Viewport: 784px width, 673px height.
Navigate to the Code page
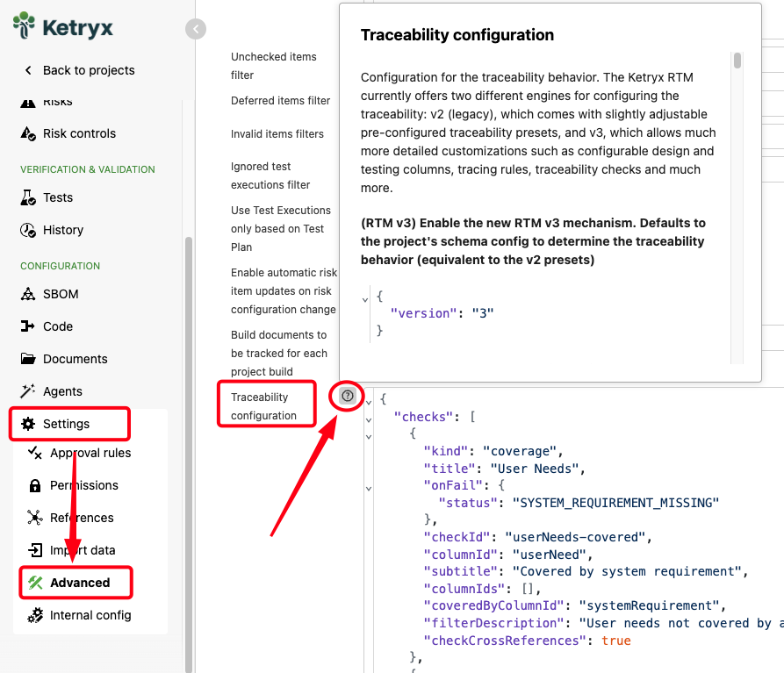[58, 326]
